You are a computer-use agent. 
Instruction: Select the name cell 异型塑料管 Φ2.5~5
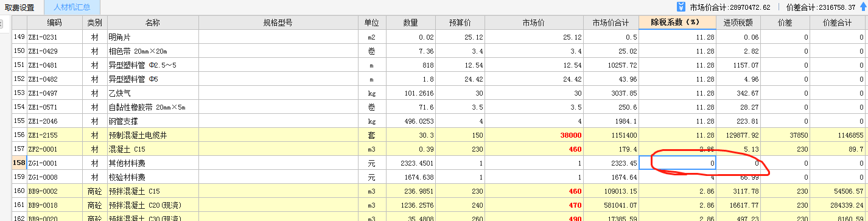153,65
